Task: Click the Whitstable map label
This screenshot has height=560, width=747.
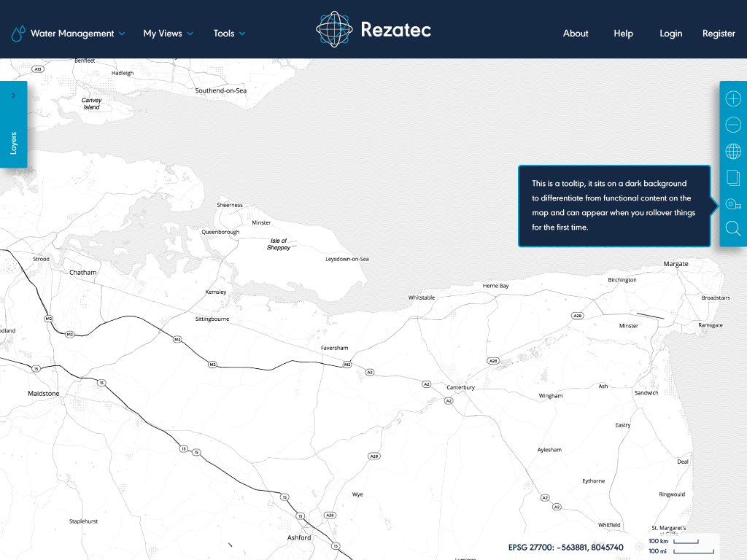Action: (x=422, y=297)
